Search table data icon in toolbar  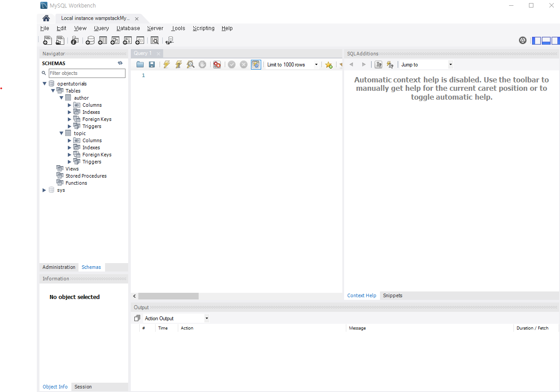[154, 40]
